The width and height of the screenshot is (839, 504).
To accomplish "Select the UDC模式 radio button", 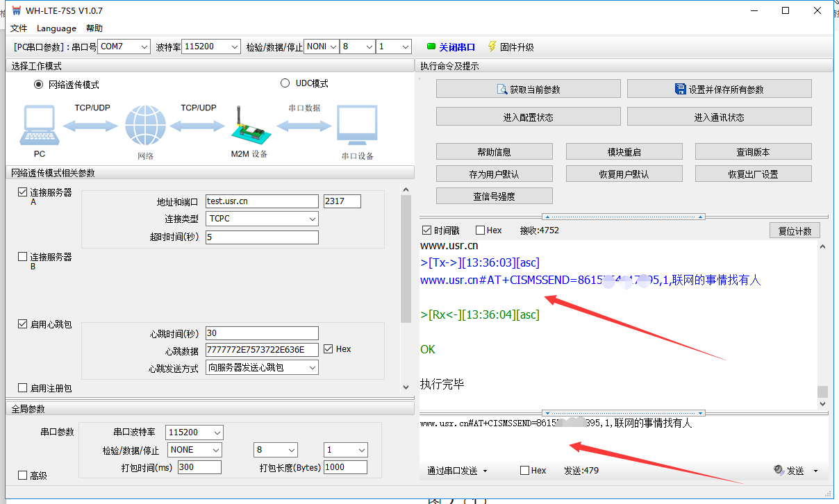I will 285,83.
